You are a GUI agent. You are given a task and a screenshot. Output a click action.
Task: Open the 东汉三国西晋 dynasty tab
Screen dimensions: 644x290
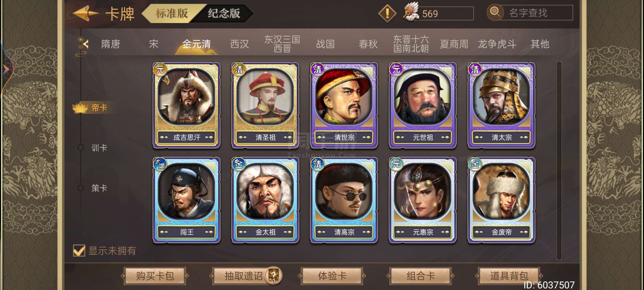282,44
